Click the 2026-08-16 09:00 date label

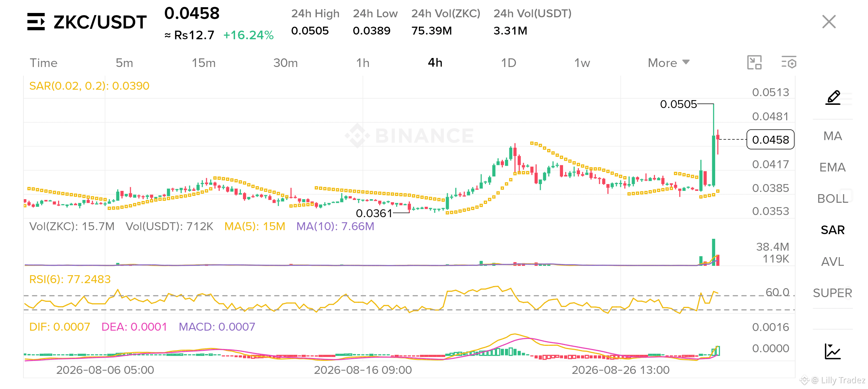(x=363, y=370)
